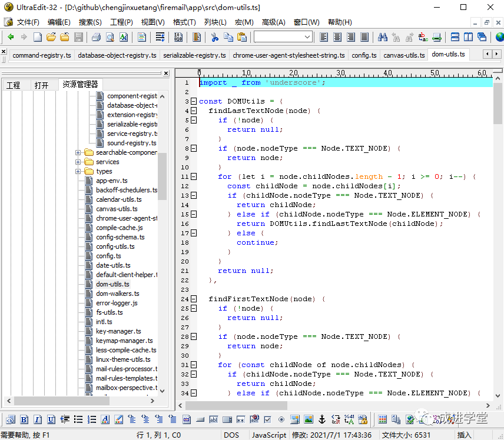
Task: Print the document with the printer icon
Action: (x=96, y=37)
